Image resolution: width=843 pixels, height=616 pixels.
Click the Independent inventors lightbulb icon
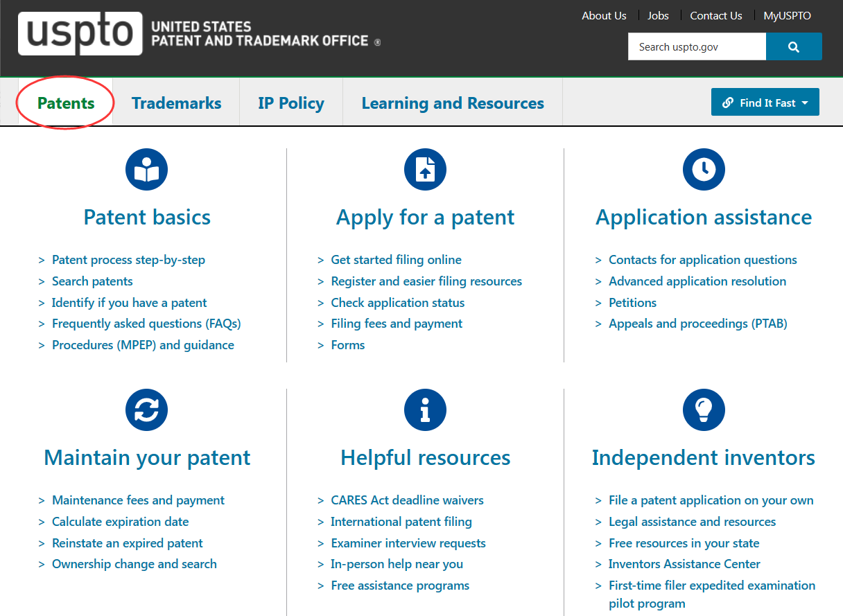[704, 410]
